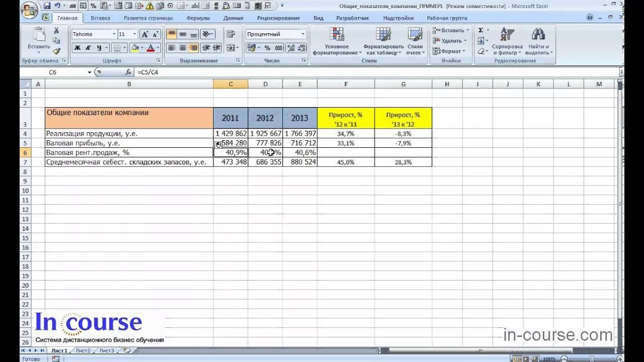Open the Insert Function fx button
This screenshot has height=362, width=644.
[128, 72]
